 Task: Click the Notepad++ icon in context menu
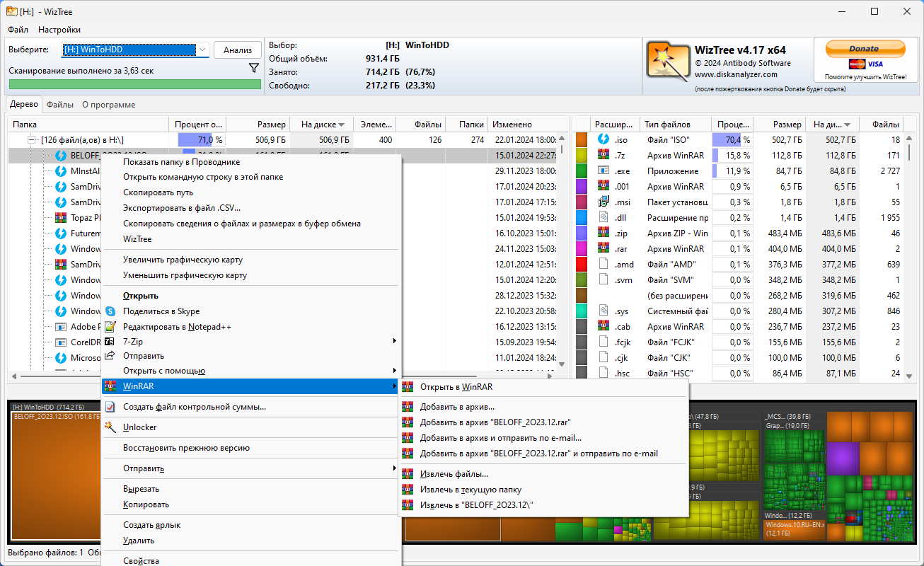[110, 327]
